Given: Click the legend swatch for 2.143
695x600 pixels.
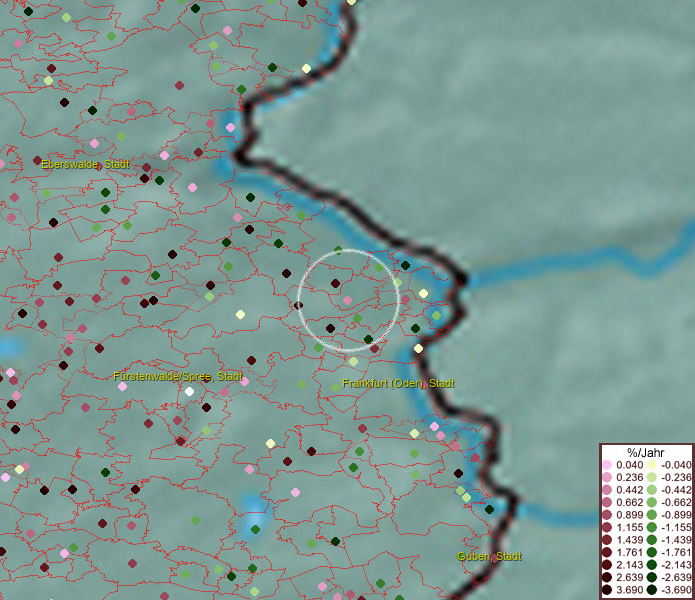Looking at the screenshot, I should (x=607, y=565).
